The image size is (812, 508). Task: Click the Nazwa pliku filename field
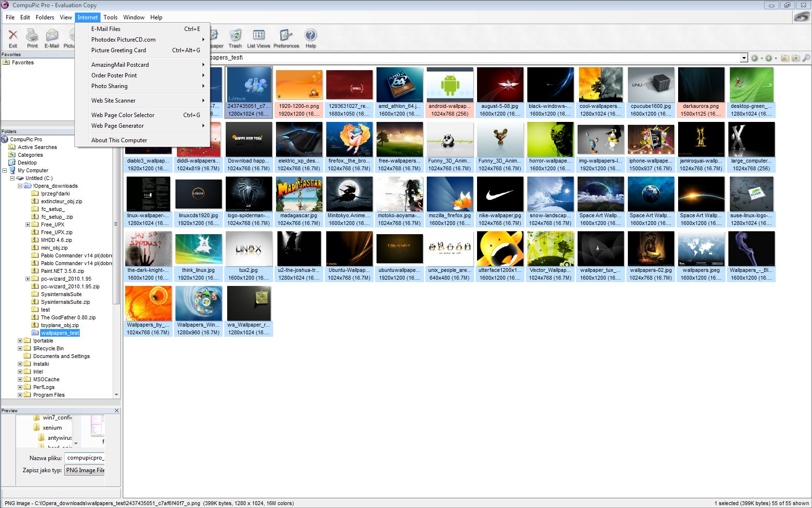85,458
